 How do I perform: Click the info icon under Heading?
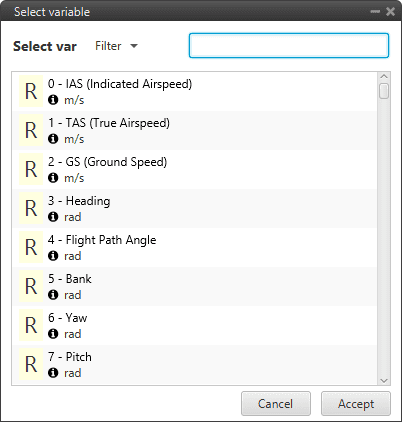[53, 217]
